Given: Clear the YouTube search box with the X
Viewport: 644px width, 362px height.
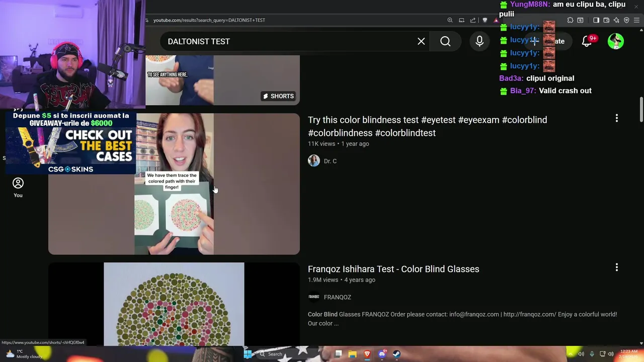Looking at the screenshot, I should click(421, 41).
